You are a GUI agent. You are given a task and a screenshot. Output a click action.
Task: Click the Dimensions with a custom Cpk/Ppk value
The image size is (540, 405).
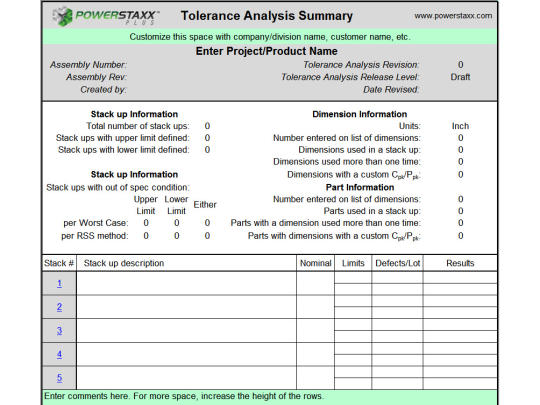[x=460, y=175]
